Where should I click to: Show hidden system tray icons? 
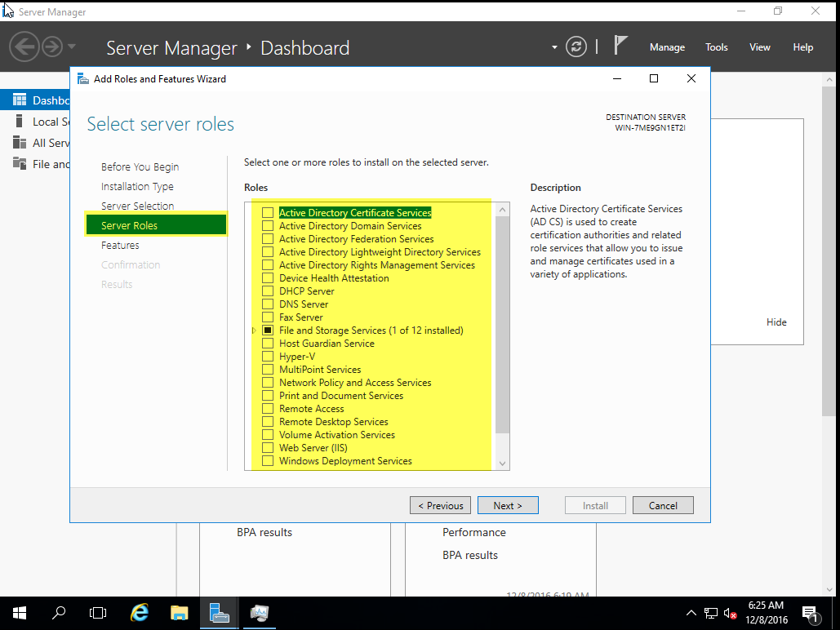click(x=691, y=613)
